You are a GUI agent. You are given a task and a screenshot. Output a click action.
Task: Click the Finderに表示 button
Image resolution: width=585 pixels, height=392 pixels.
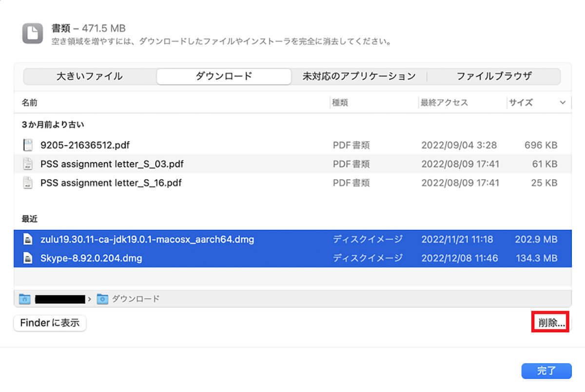50,322
